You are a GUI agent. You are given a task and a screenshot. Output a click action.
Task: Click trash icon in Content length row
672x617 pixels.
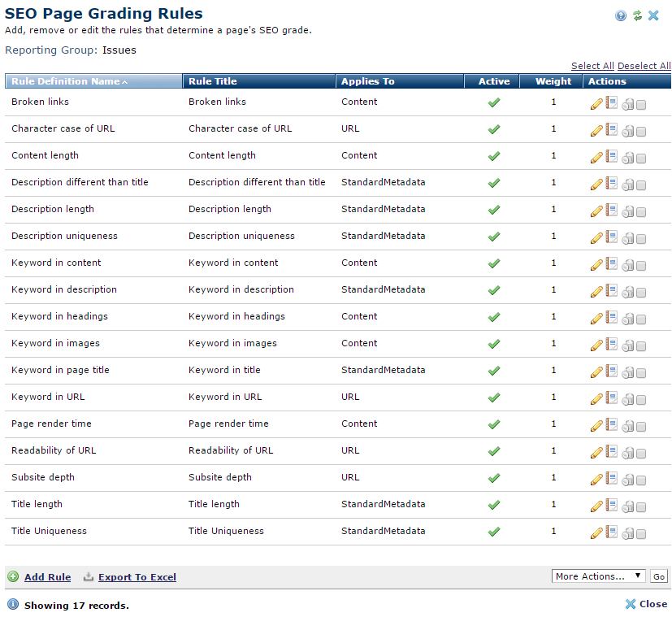coord(628,159)
